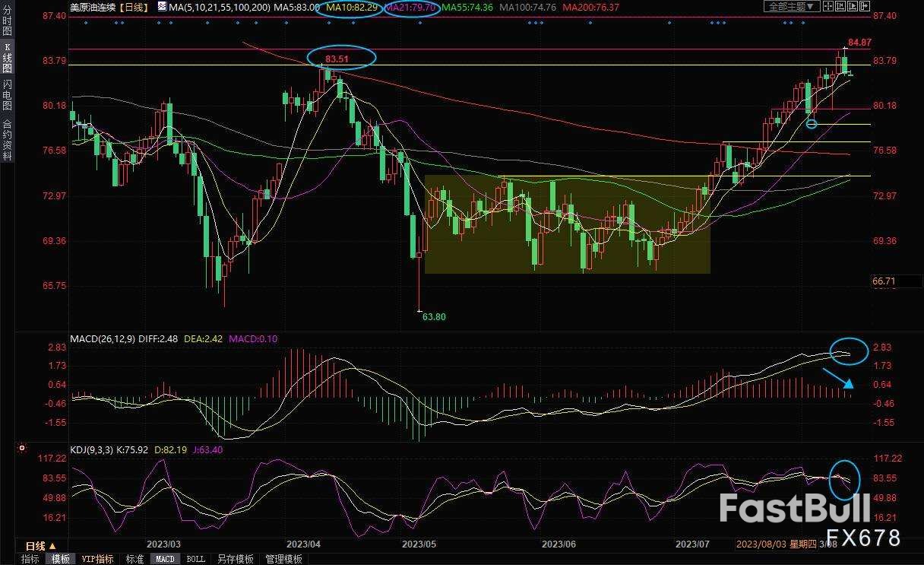The height and width of the screenshot is (565, 924).
Task: Click the 日线 period triangle icon
Action: [x=52, y=546]
